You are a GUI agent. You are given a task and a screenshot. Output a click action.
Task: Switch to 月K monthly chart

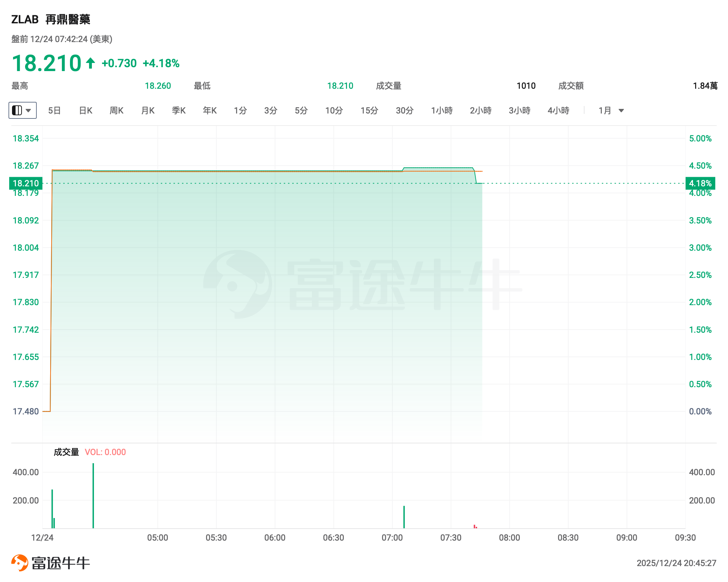pyautogui.click(x=148, y=111)
